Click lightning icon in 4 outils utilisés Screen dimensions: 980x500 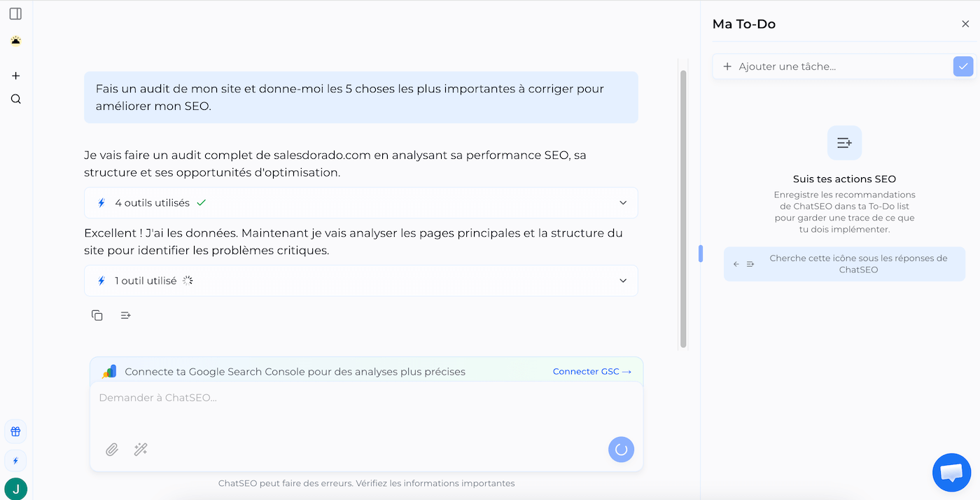tap(101, 202)
